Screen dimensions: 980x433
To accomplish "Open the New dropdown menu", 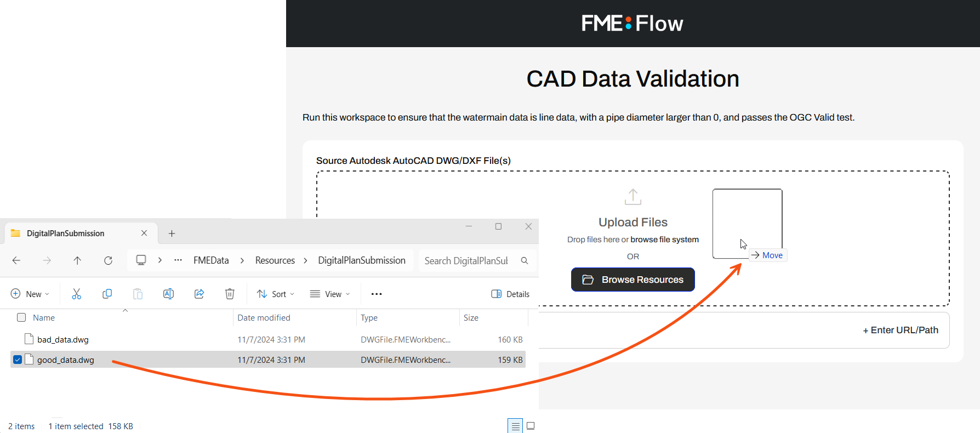I will coord(30,294).
